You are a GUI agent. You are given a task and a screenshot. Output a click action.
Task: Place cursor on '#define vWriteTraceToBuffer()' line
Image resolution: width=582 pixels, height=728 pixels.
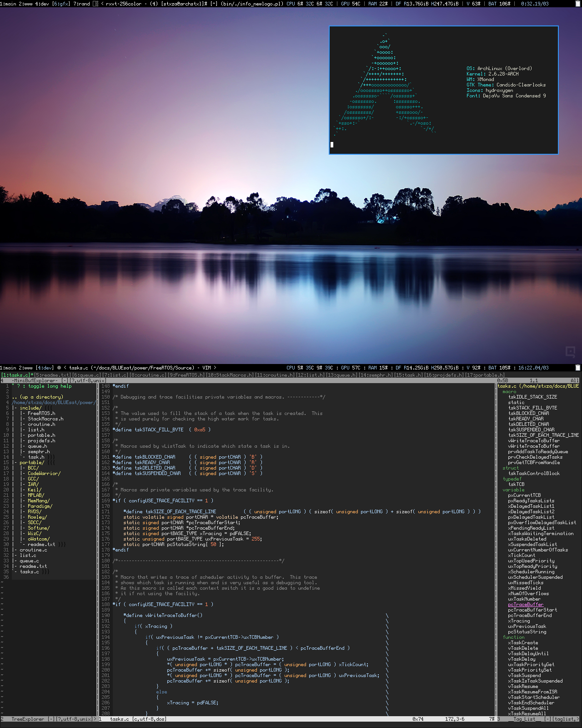coord(163,616)
